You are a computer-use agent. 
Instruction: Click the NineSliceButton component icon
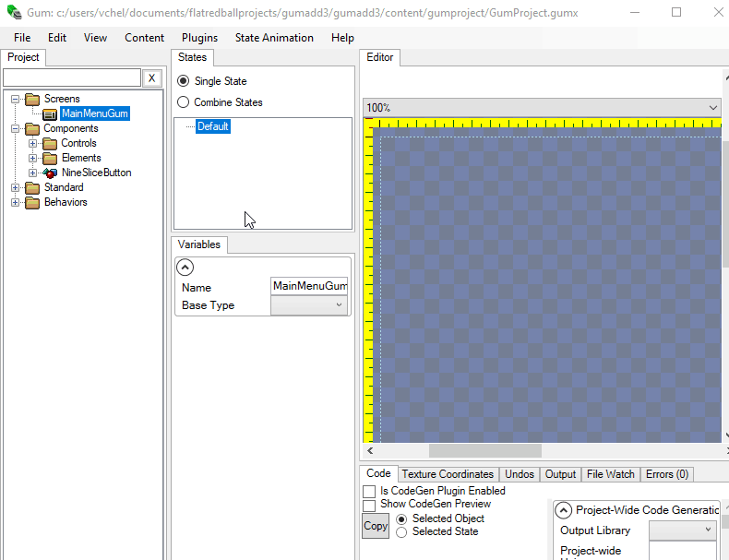point(51,173)
